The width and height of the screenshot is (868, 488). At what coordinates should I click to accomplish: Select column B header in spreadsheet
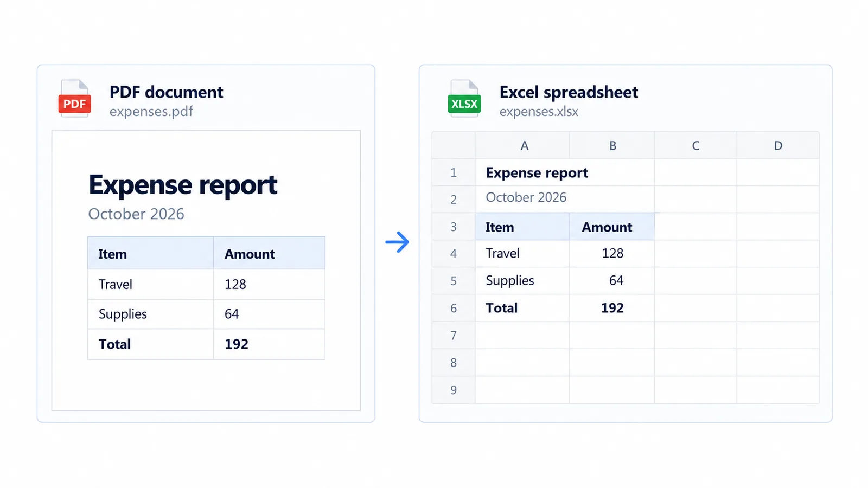tap(612, 145)
